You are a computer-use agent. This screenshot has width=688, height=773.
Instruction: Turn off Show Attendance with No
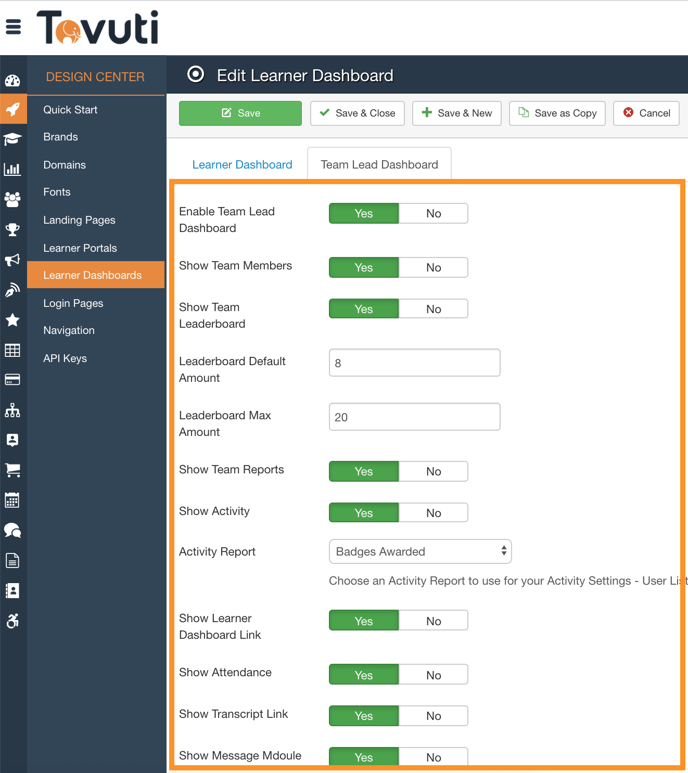pyautogui.click(x=433, y=675)
